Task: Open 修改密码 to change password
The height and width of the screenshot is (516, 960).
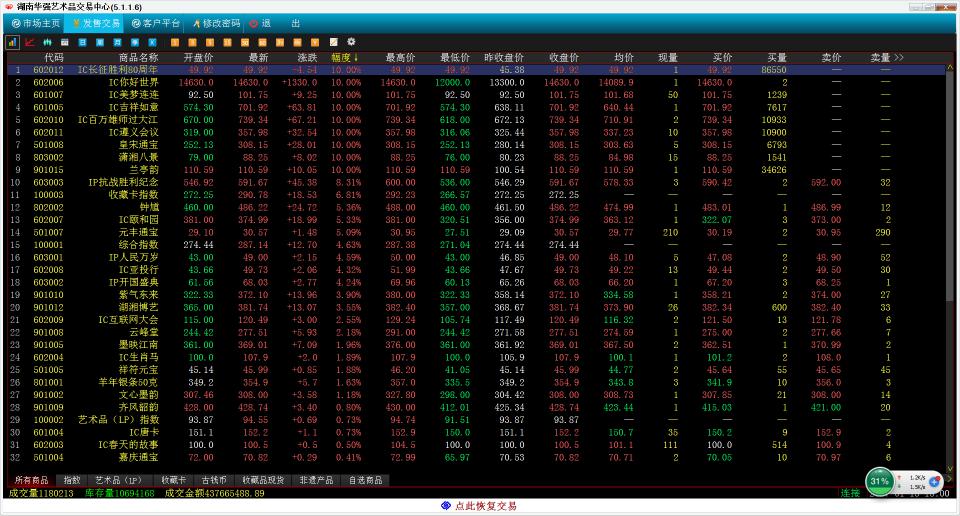Action: point(216,23)
